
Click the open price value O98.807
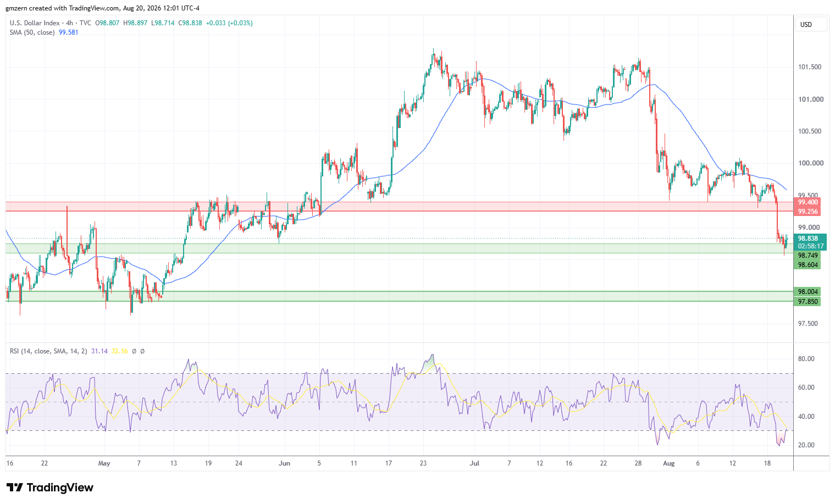(x=108, y=23)
